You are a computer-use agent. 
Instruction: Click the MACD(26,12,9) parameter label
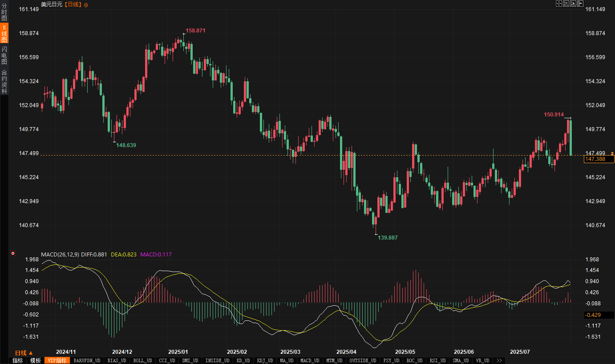coord(60,255)
